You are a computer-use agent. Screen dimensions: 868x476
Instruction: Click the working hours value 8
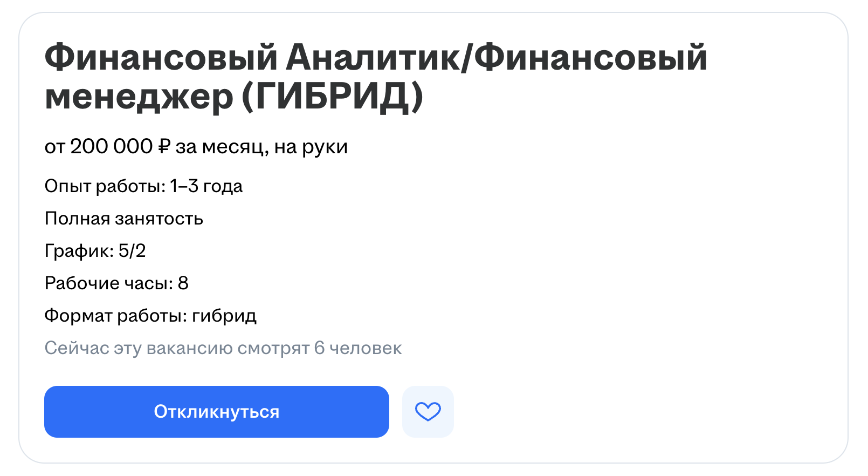tap(183, 283)
